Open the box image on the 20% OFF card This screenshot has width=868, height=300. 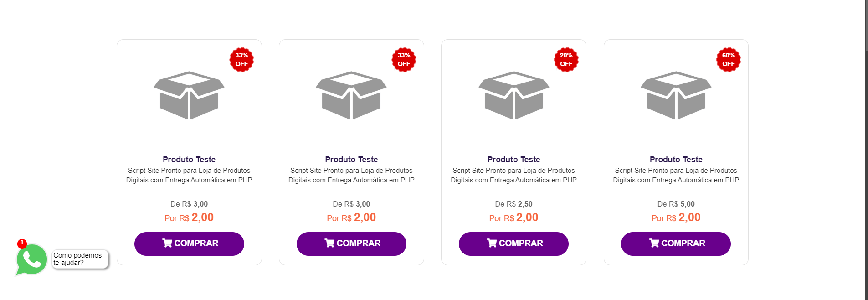[x=514, y=95]
